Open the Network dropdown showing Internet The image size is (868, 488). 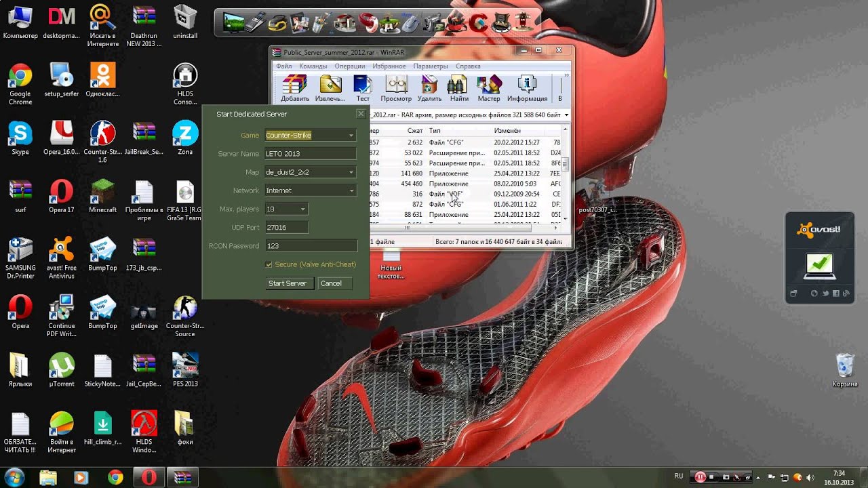coord(311,190)
